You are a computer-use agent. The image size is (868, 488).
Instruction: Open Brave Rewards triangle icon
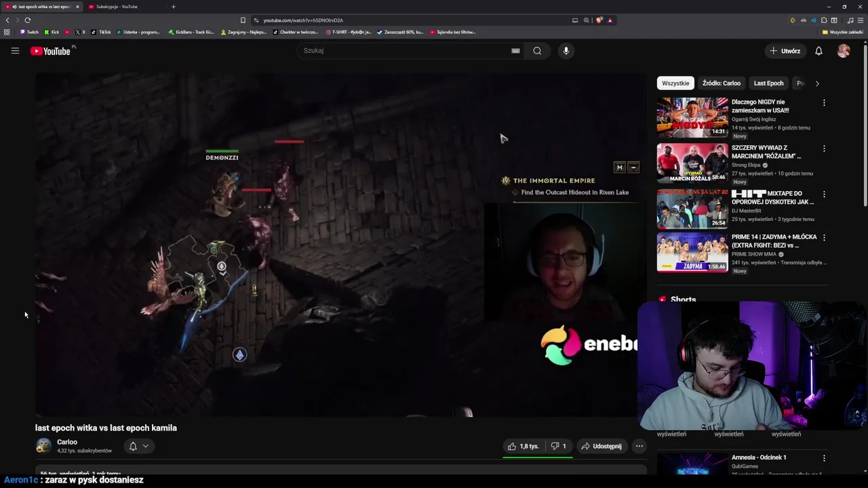coord(610,20)
